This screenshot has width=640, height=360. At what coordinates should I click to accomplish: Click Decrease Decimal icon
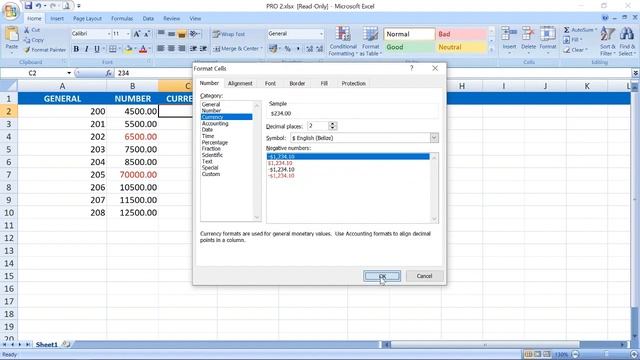320,49
